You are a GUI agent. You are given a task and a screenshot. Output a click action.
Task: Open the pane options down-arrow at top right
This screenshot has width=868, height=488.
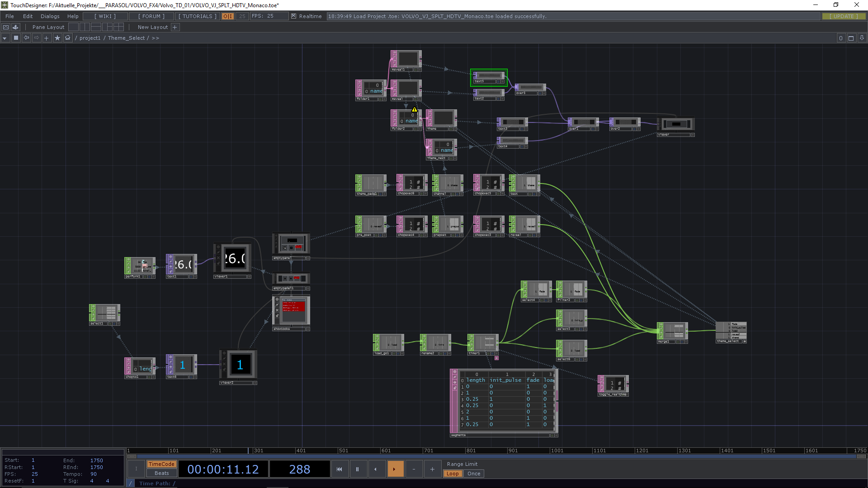[862, 38]
